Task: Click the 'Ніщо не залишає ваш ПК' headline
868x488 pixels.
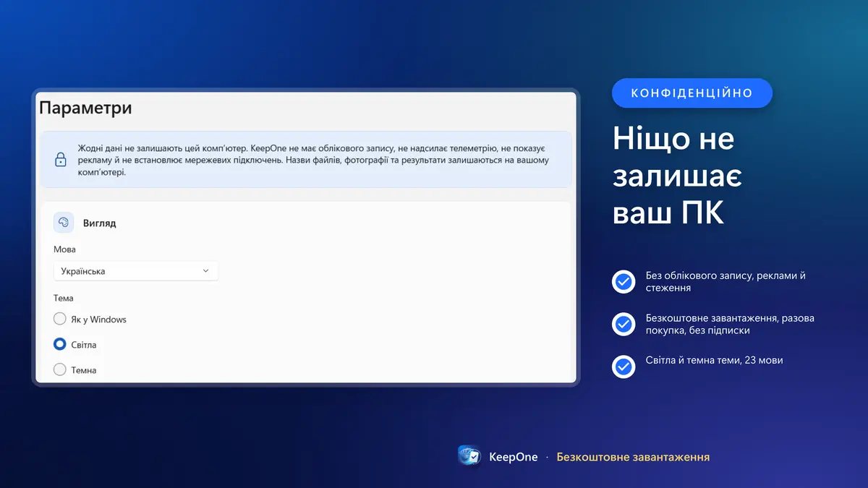Action: click(x=677, y=176)
